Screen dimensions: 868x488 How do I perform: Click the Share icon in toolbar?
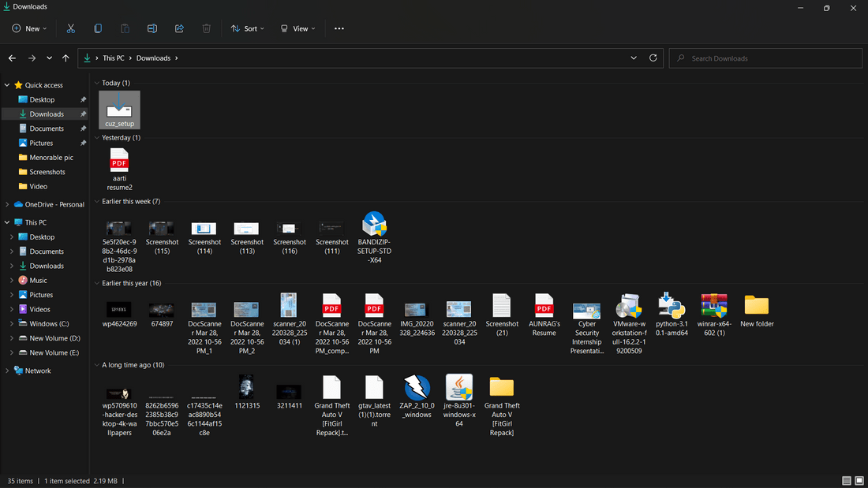click(179, 28)
